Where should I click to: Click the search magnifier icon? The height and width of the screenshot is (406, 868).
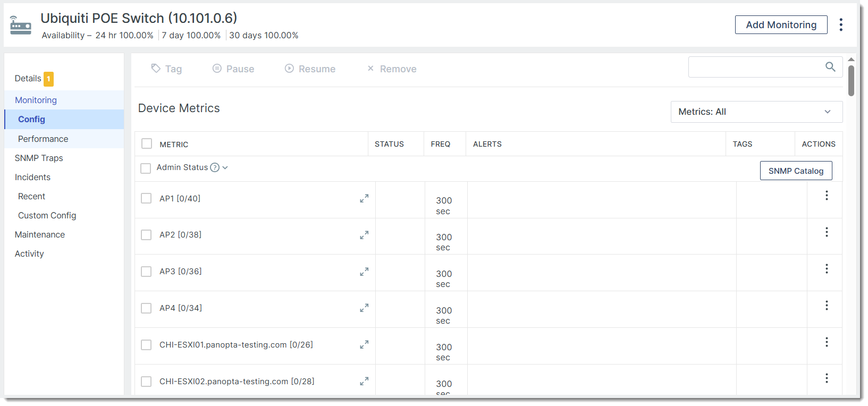point(830,67)
